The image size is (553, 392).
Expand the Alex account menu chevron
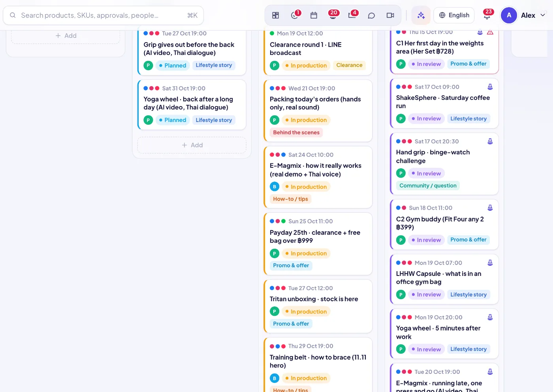click(x=543, y=15)
